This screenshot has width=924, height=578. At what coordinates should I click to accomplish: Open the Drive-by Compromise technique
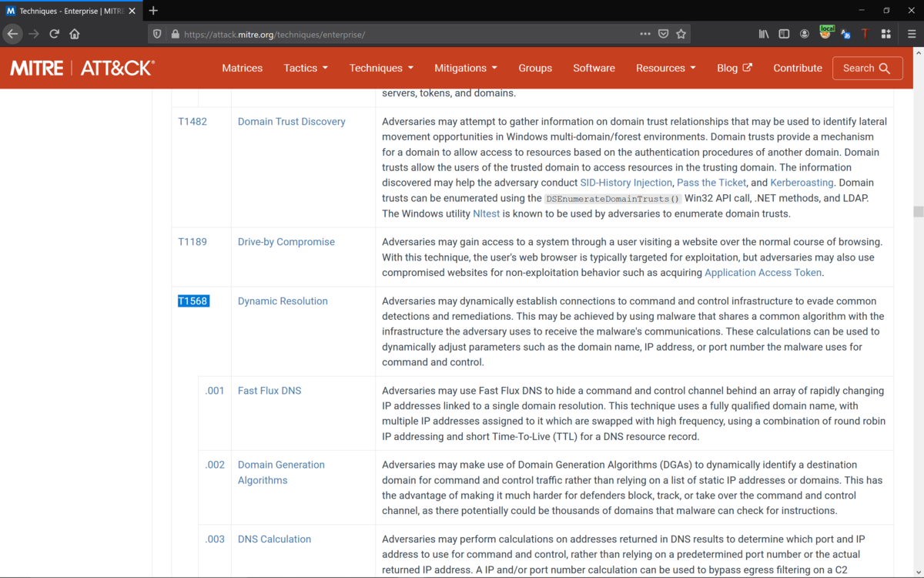(x=286, y=241)
